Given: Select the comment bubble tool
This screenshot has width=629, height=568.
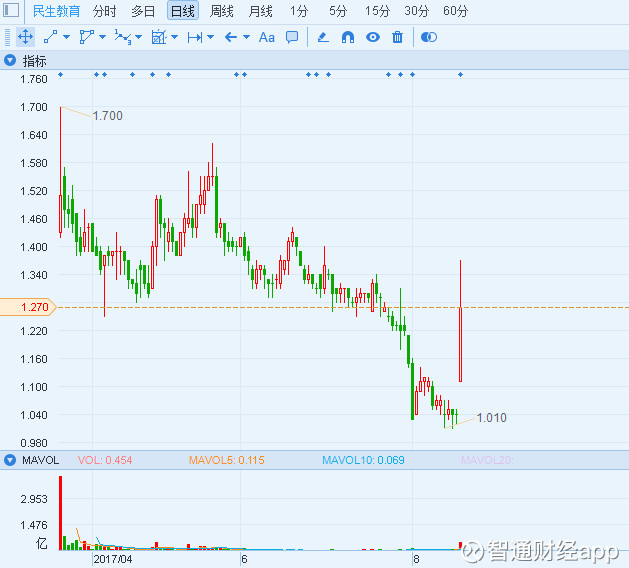Looking at the screenshot, I should point(292,37).
